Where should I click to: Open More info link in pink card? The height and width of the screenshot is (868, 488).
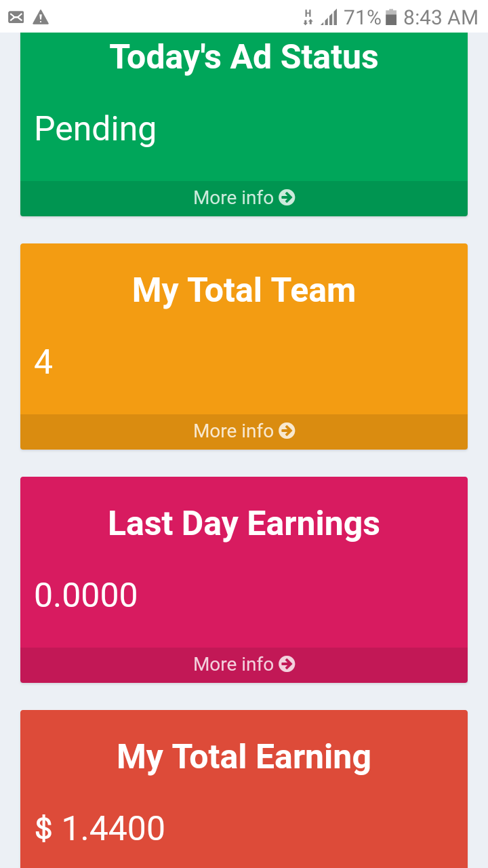pyautogui.click(x=244, y=664)
